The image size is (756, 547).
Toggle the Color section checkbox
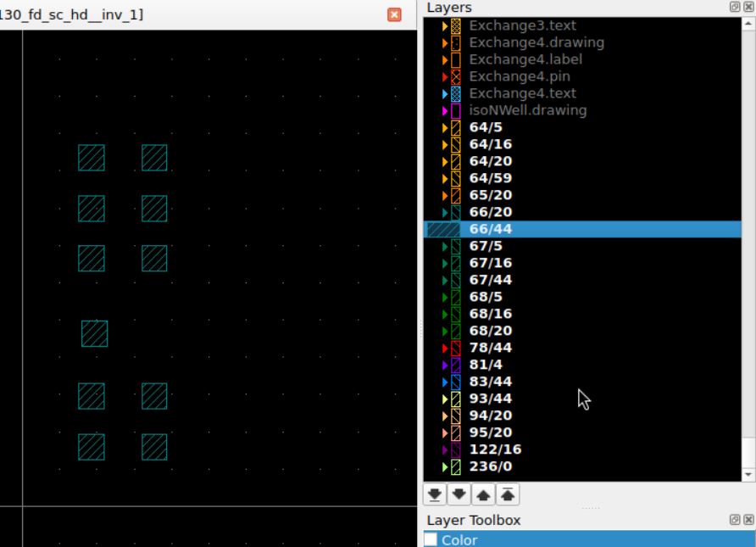click(431, 539)
